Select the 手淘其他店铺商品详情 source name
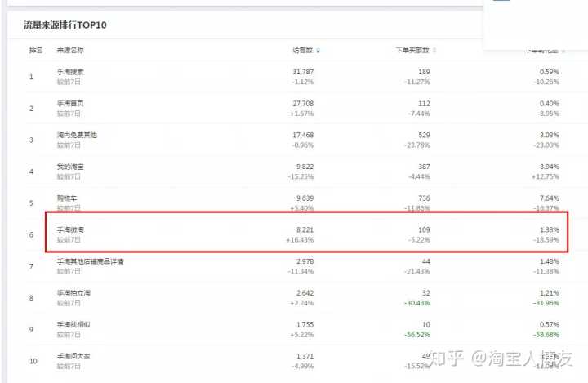This screenshot has width=588, height=383. 90,261
